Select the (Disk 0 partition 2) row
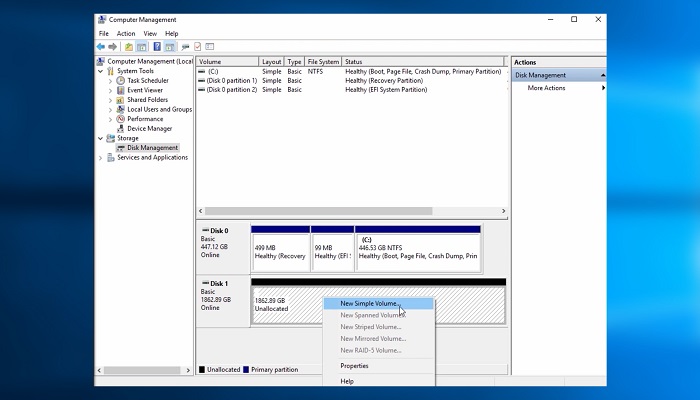The image size is (700, 400). [x=350, y=90]
